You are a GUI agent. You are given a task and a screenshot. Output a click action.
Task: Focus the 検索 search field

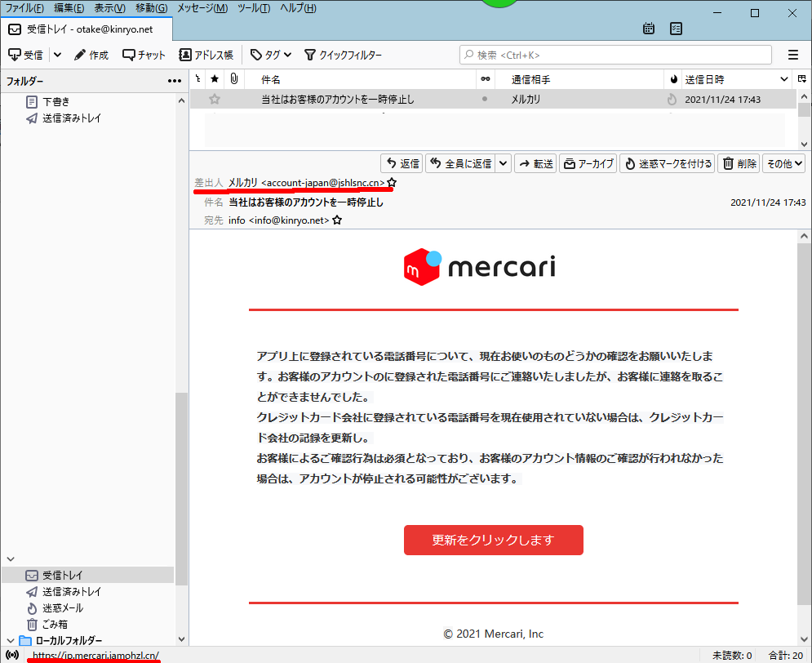click(615, 55)
